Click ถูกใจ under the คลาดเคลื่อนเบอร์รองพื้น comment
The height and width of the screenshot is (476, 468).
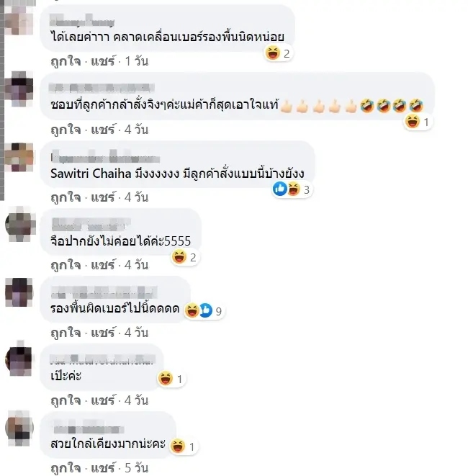(x=66, y=62)
